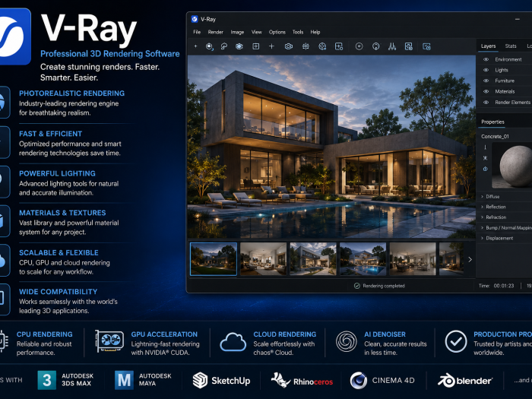Select the cloud-shaped lasso toolbar icon
This screenshot has width=532, height=399.
[224, 46]
